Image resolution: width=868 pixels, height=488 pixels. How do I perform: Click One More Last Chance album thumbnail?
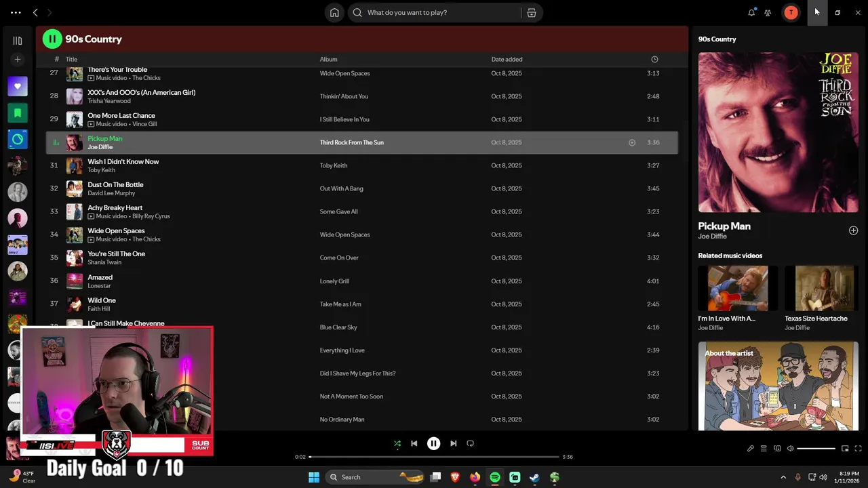(75, 119)
